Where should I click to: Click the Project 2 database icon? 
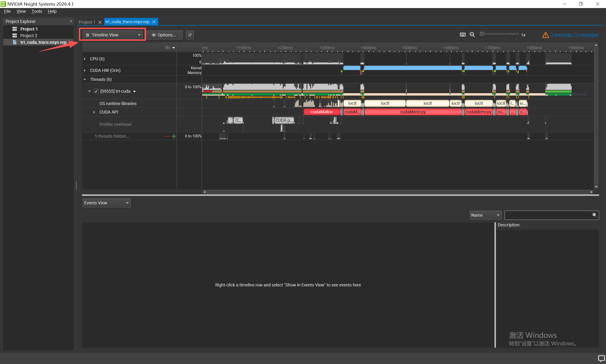tap(15, 35)
